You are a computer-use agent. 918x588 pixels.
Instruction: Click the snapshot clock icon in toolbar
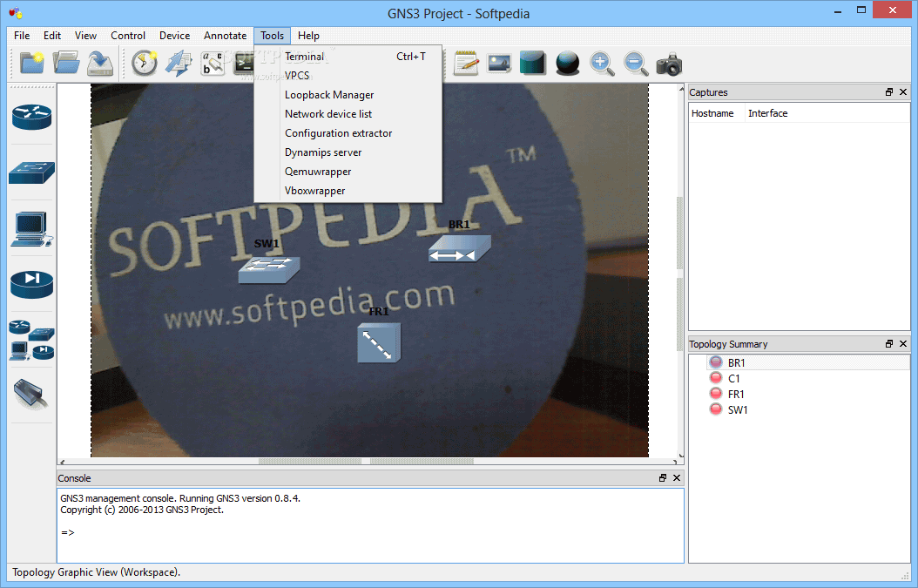(144, 64)
